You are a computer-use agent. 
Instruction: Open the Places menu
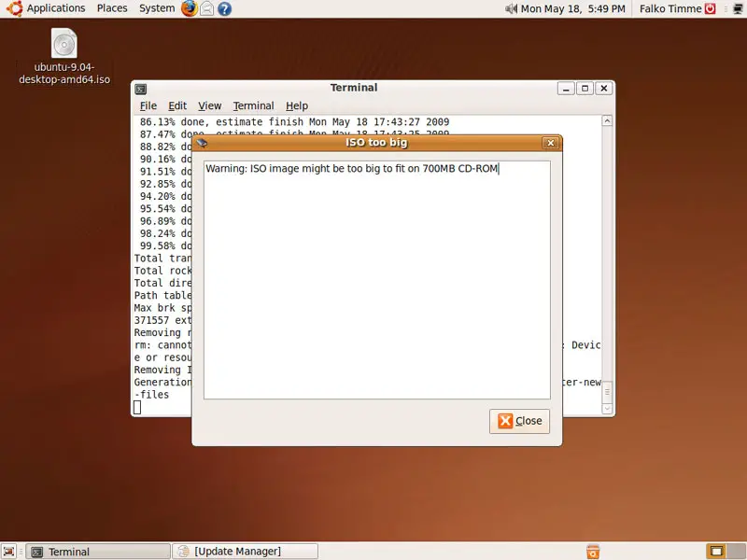(x=112, y=8)
